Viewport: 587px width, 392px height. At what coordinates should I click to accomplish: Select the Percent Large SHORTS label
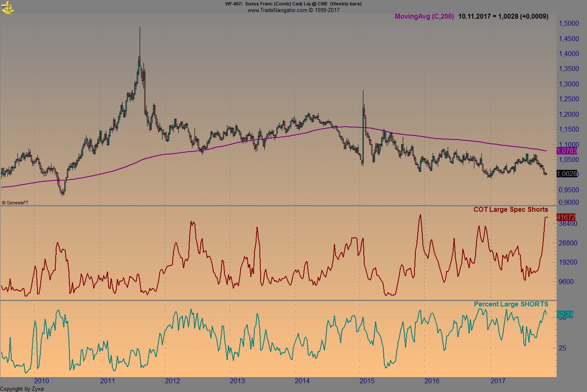[x=511, y=304]
